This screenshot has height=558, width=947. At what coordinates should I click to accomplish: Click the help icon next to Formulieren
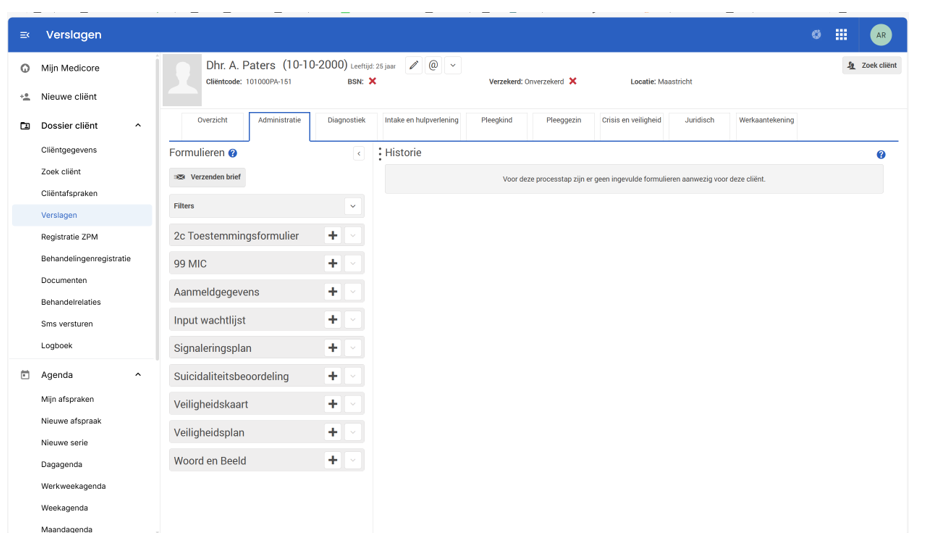point(233,154)
